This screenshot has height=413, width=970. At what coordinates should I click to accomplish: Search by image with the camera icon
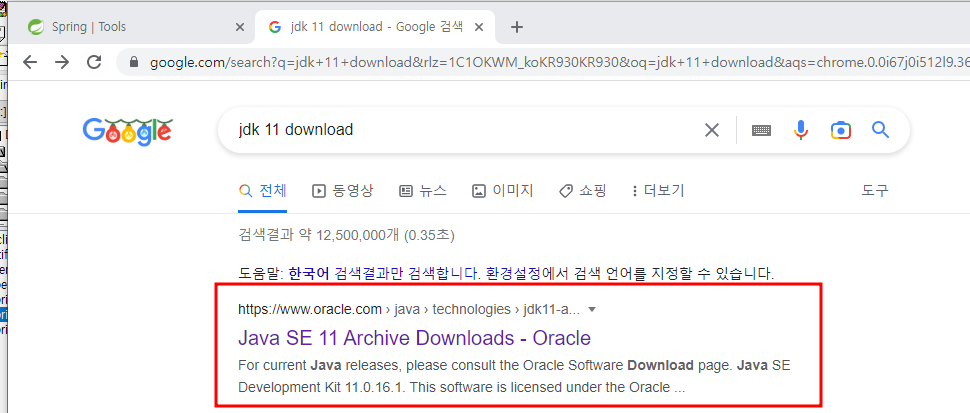pos(841,130)
